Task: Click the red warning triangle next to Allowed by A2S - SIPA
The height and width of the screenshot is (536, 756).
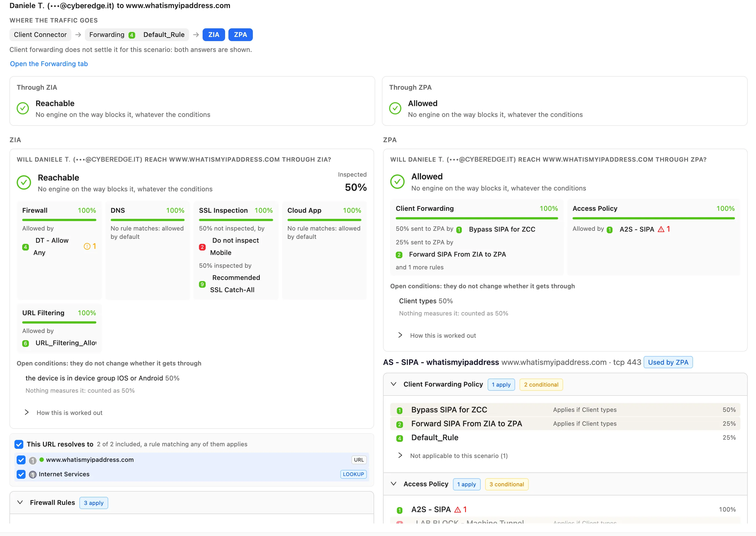Action: pyautogui.click(x=661, y=229)
